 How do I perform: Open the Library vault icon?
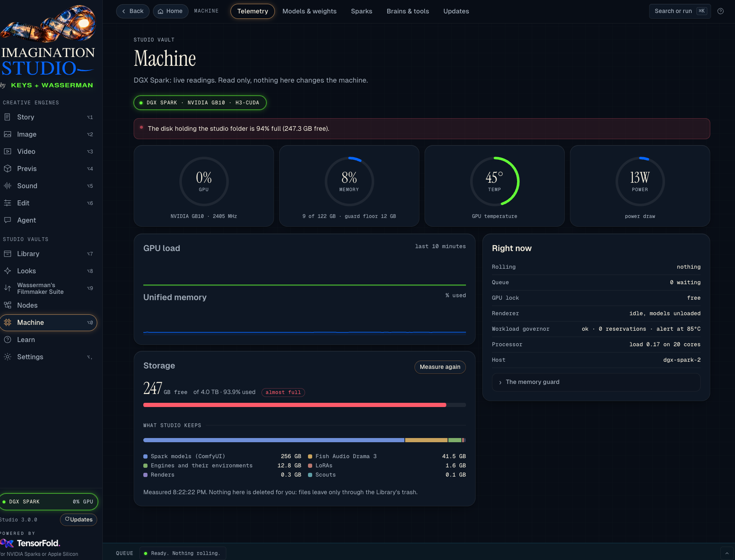(7, 254)
